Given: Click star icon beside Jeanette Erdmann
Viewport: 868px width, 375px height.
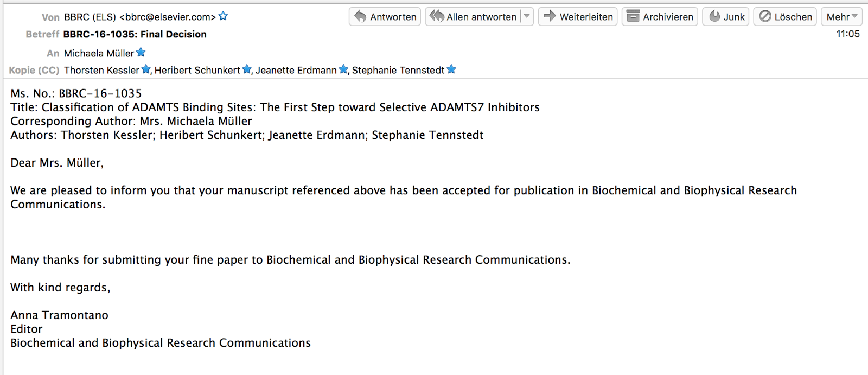Looking at the screenshot, I should [x=343, y=69].
